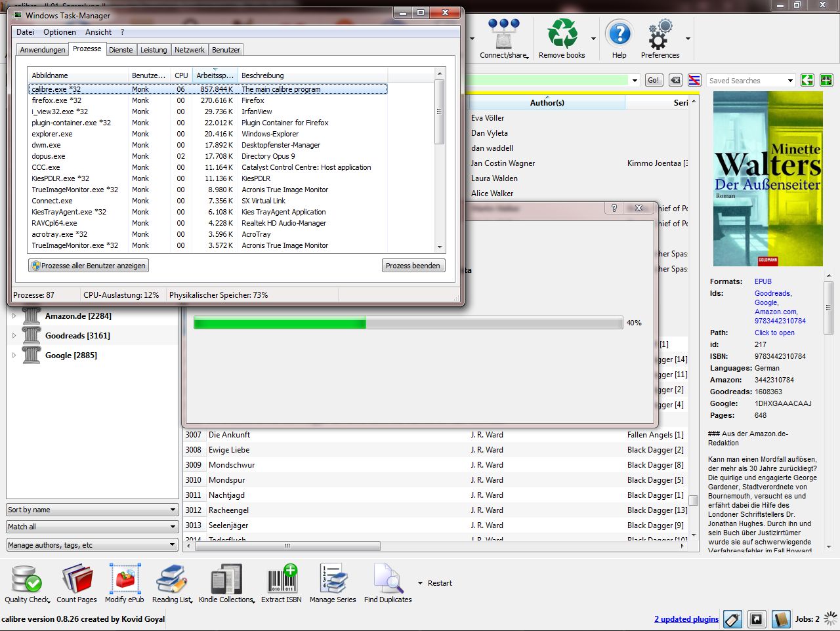The height and width of the screenshot is (631, 840).
Task: Sort the book list by Author(s) header
Action: coord(547,102)
